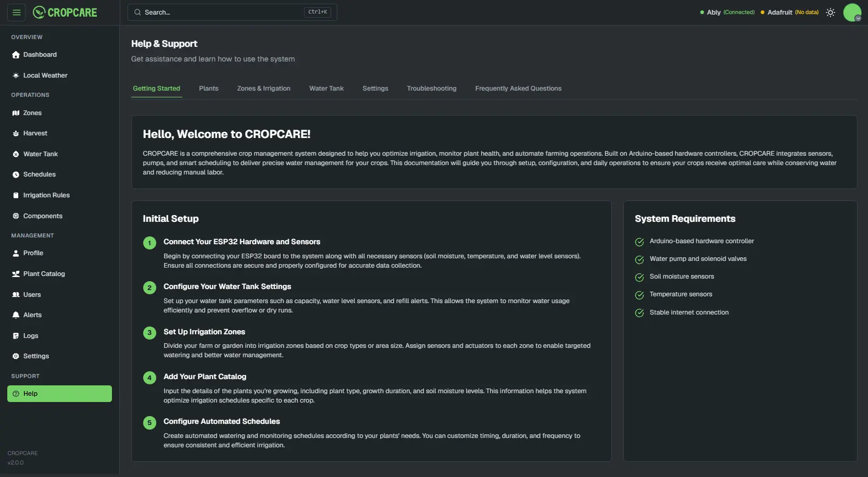This screenshot has height=477, width=868.
Task: Click check icon beside Temperature sensors
Action: click(x=639, y=295)
